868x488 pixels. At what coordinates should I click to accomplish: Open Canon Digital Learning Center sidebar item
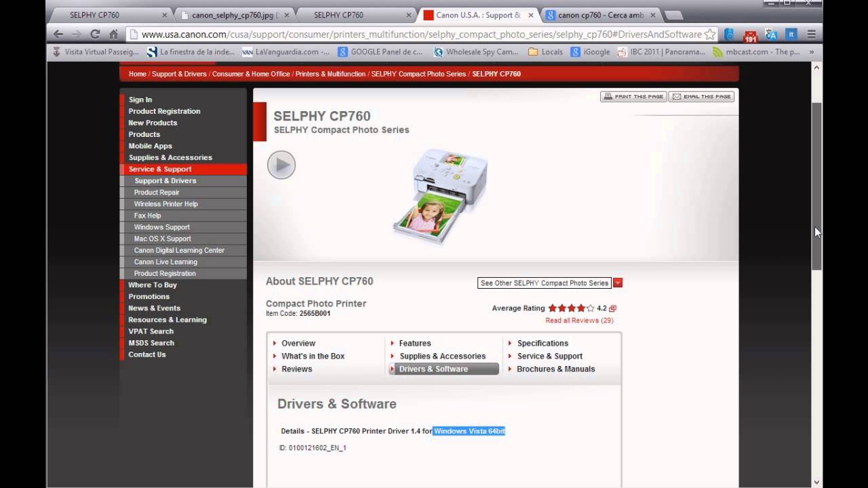tap(179, 250)
